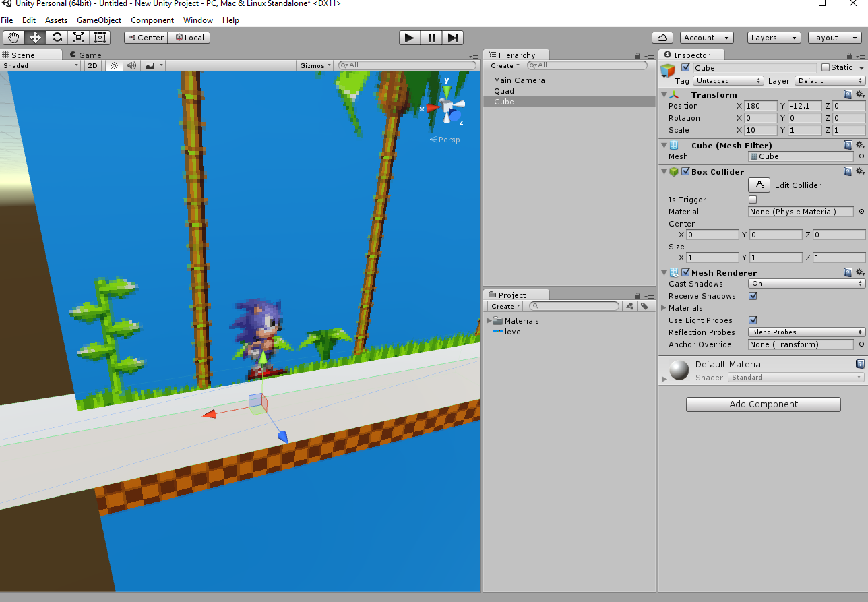Collapse the Transform component

coord(664,95)
